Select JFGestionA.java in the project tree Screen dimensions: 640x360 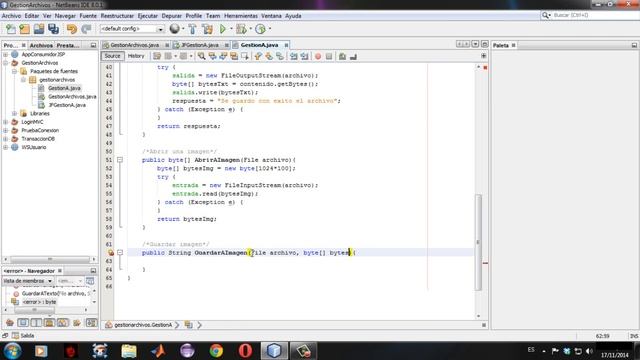pyautogui.click(x=67, y=105)
